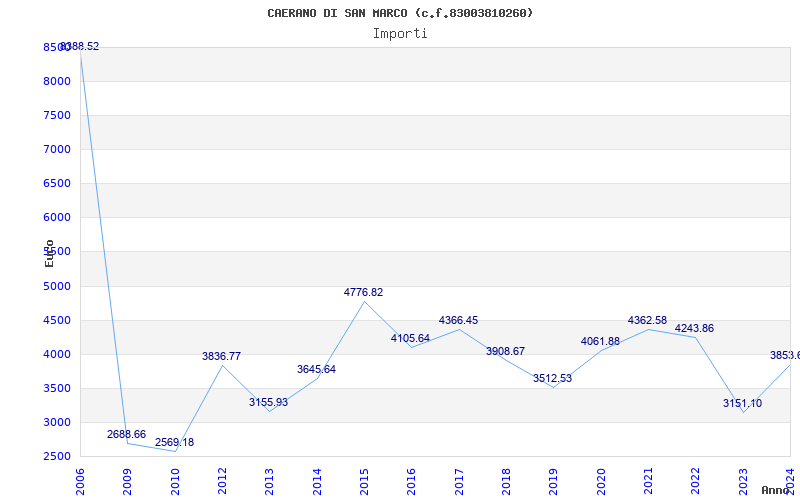
Task: Click the 2569.18 data label for 2010
Action: coord(174,442)
